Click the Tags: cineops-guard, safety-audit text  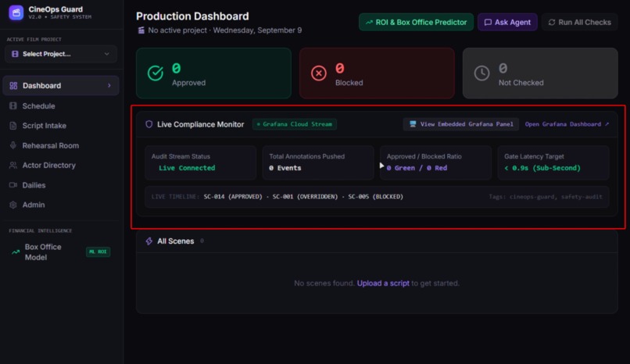(x=546, y=197)
